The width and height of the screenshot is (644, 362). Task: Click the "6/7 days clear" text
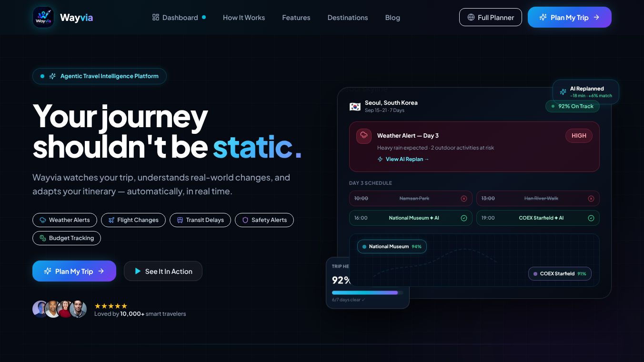coord(348,300)
